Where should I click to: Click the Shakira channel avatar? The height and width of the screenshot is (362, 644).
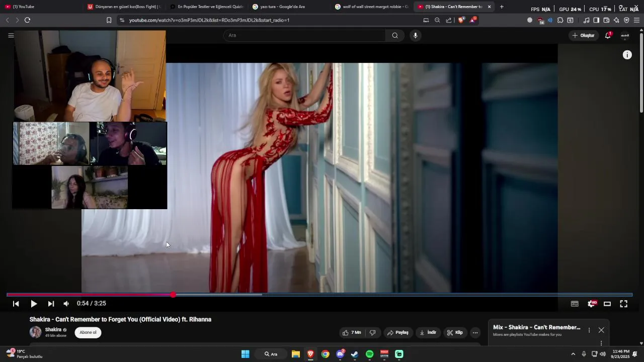[35, 332]
